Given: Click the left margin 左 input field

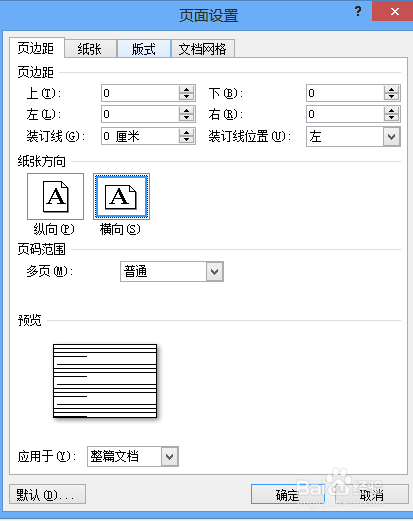Looking at the screenshot, I should click(x=140, y=114).
